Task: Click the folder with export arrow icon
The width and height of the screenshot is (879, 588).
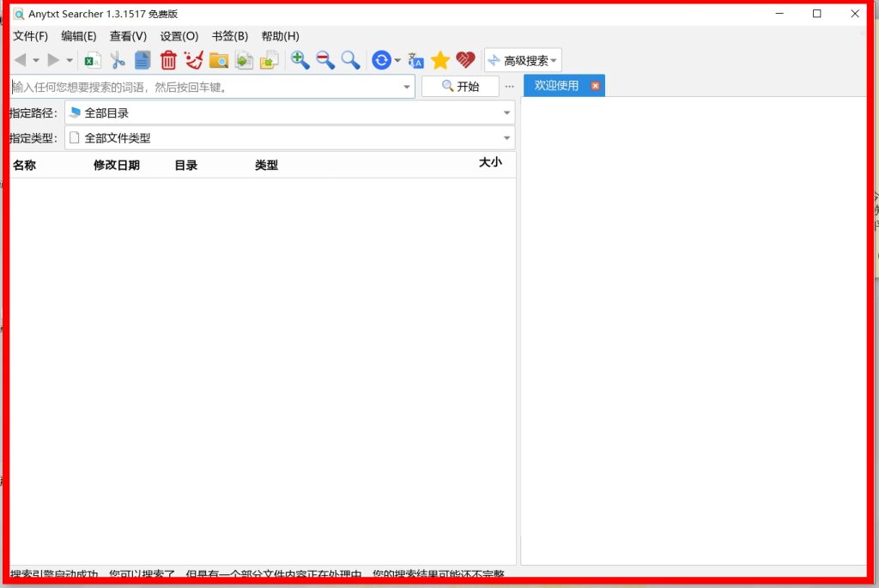Action: 269,60
